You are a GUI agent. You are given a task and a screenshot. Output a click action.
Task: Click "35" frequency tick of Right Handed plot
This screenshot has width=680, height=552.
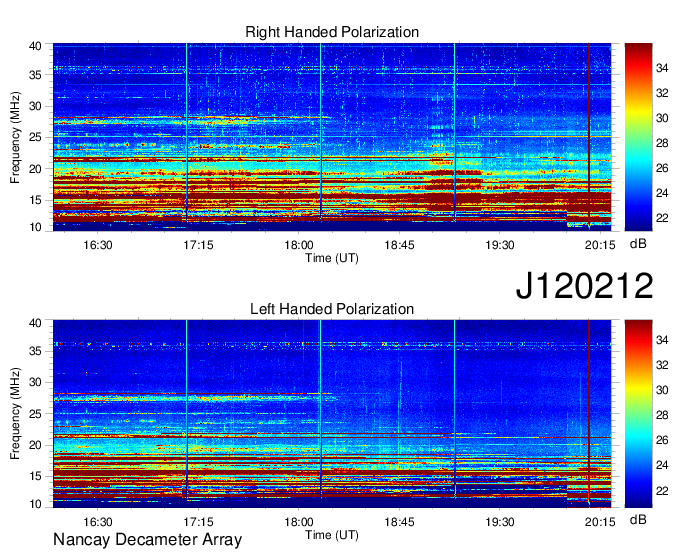(35, 75)
